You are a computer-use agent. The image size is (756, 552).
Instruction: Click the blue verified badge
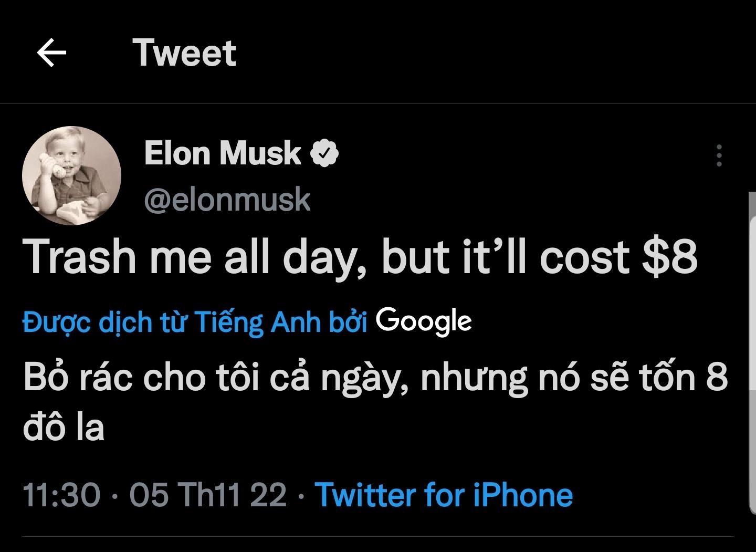(x=324, y=153)
